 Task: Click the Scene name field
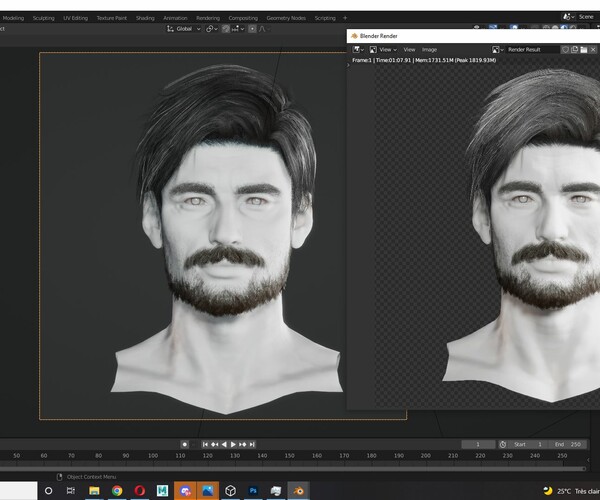pos(587,17)
